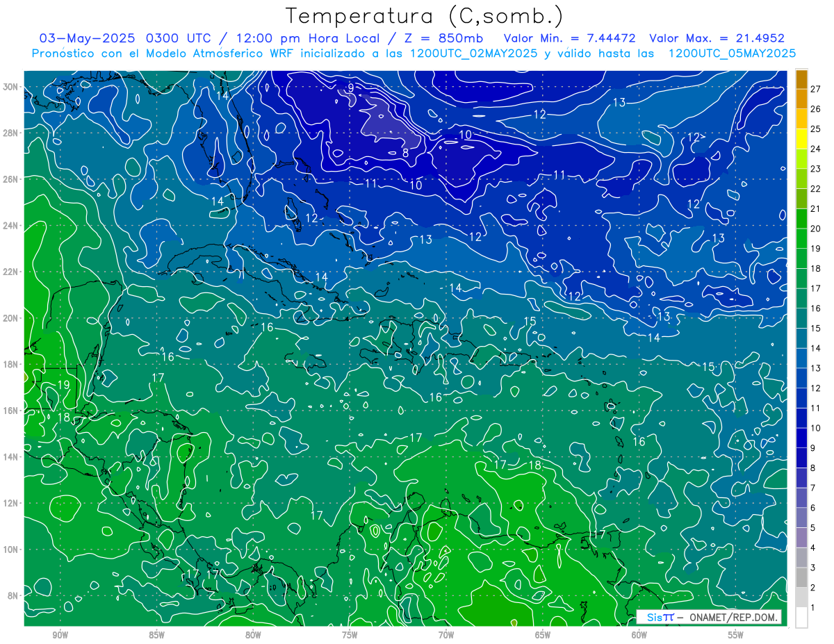Viewport: 834px width, 644px height.
Task: Click the "85W" longitude label
Action: coord(156,635)
